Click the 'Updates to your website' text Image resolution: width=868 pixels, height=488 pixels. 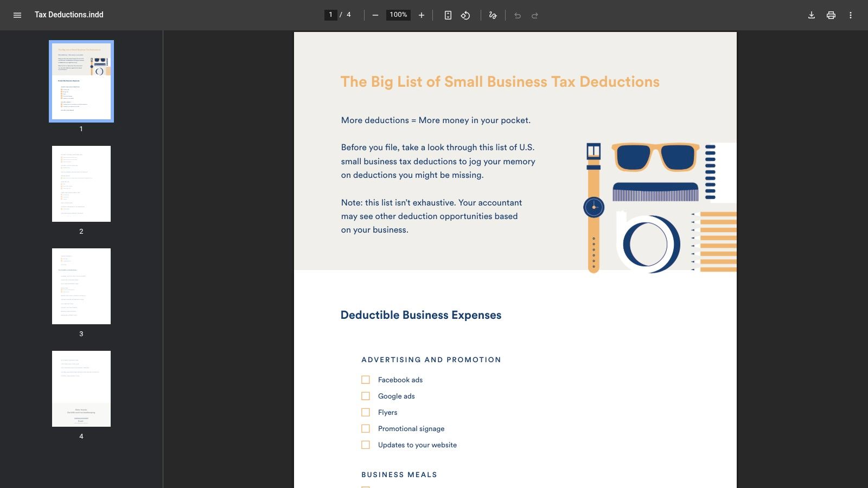click(x=417, y=445)
